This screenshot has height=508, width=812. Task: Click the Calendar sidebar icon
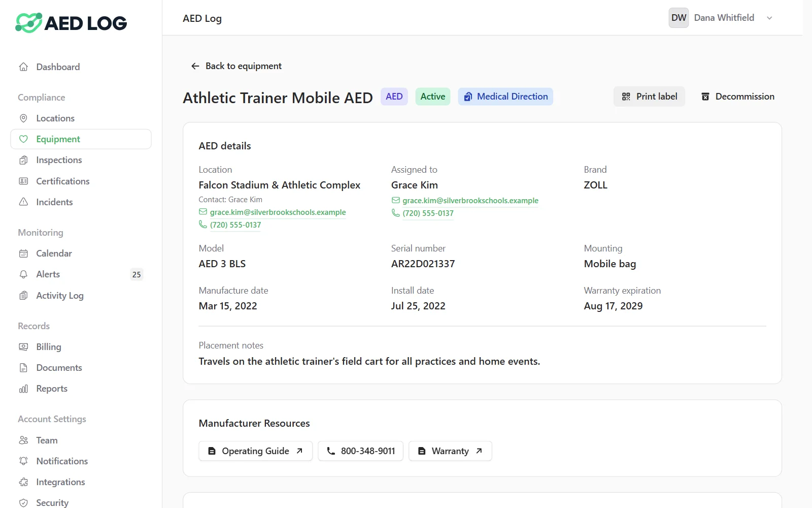pyautogui.click(x=23, y=253)
